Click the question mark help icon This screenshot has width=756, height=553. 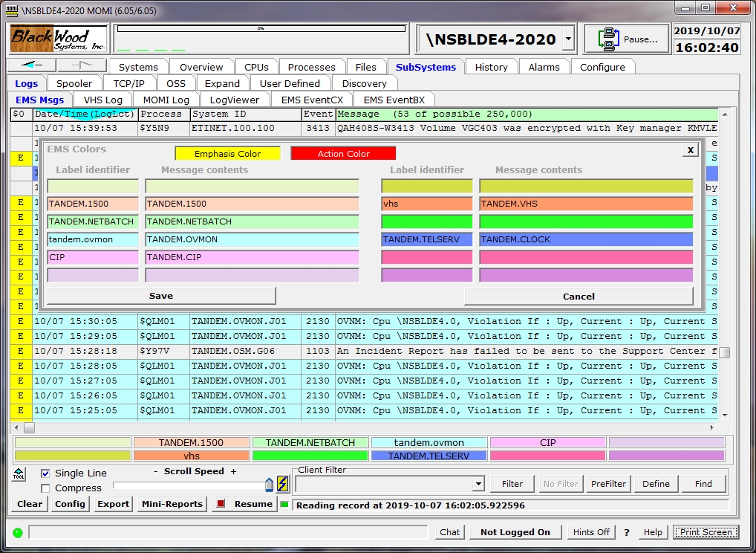(x=626, y=532)
